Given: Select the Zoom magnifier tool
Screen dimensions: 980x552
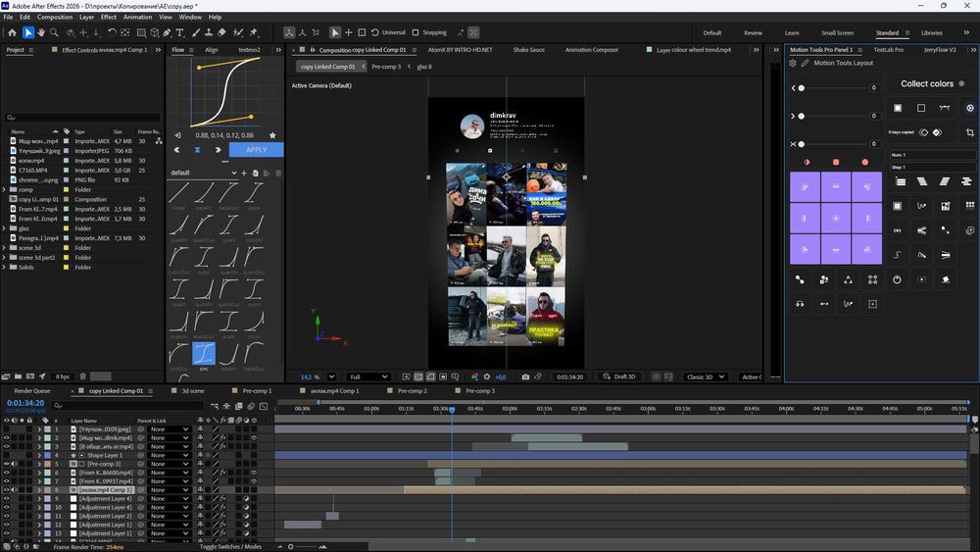Looking at the screenshot, I should tap(54, 32).
